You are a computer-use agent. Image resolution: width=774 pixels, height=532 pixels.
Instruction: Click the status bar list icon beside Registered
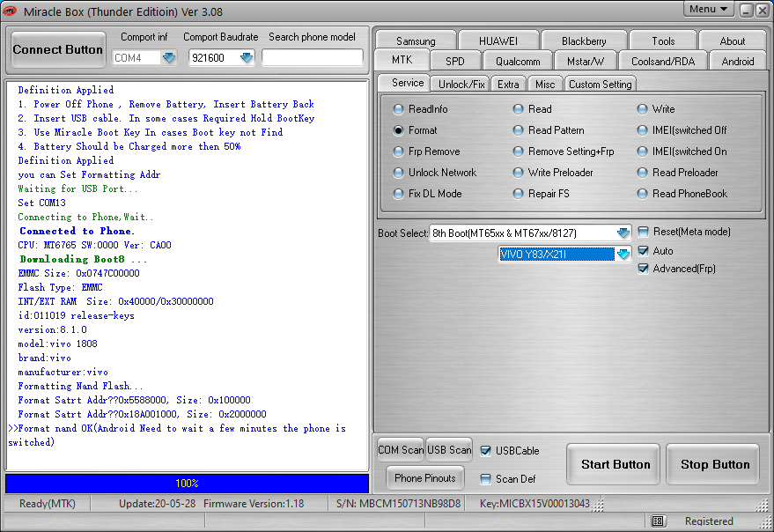657,521
